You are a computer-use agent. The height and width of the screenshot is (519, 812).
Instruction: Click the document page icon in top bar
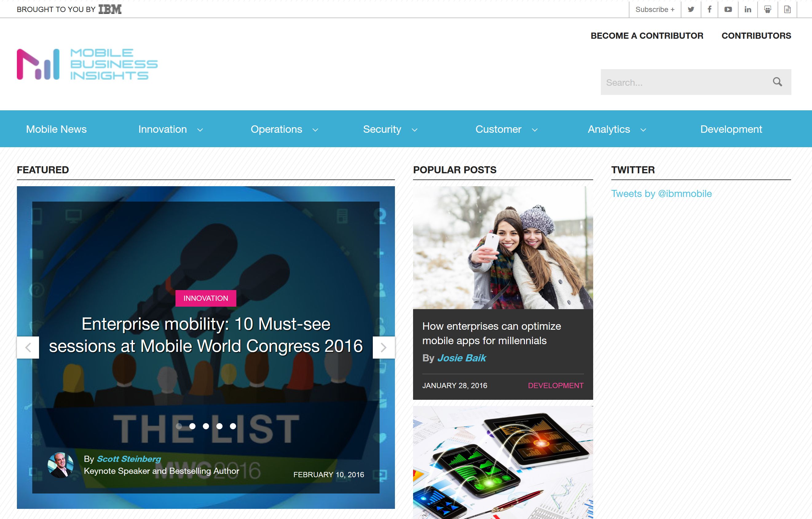pyautogui.click(x=787, y=10)
